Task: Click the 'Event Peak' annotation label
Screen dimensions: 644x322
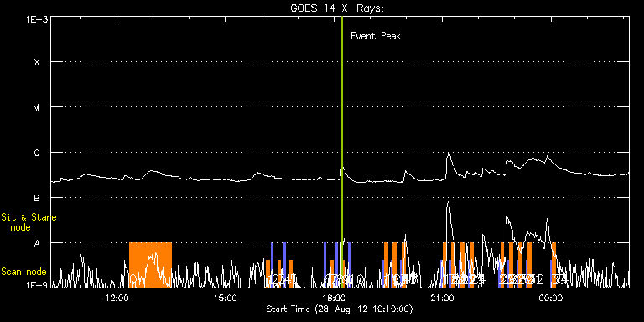Action: pyautogui.click(x=376, y=36)
